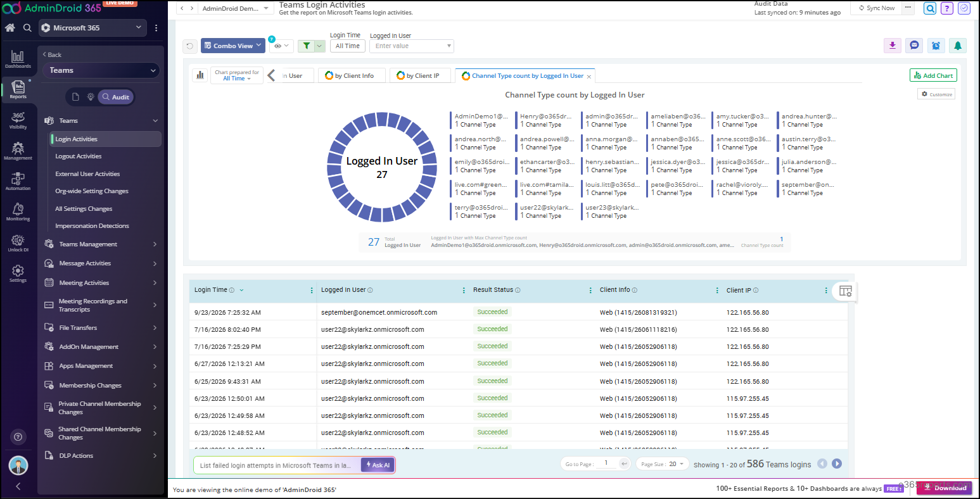
Task: Click the reload report circular arrow
Action: 189,46
